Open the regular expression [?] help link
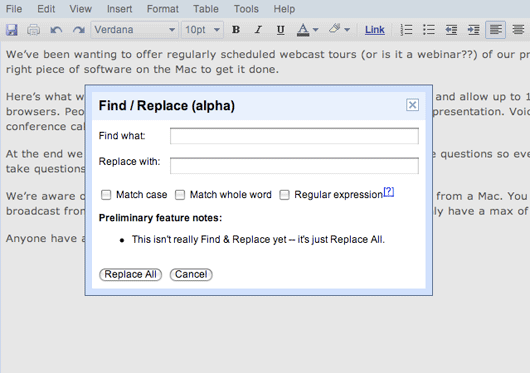 coord(389,192)
